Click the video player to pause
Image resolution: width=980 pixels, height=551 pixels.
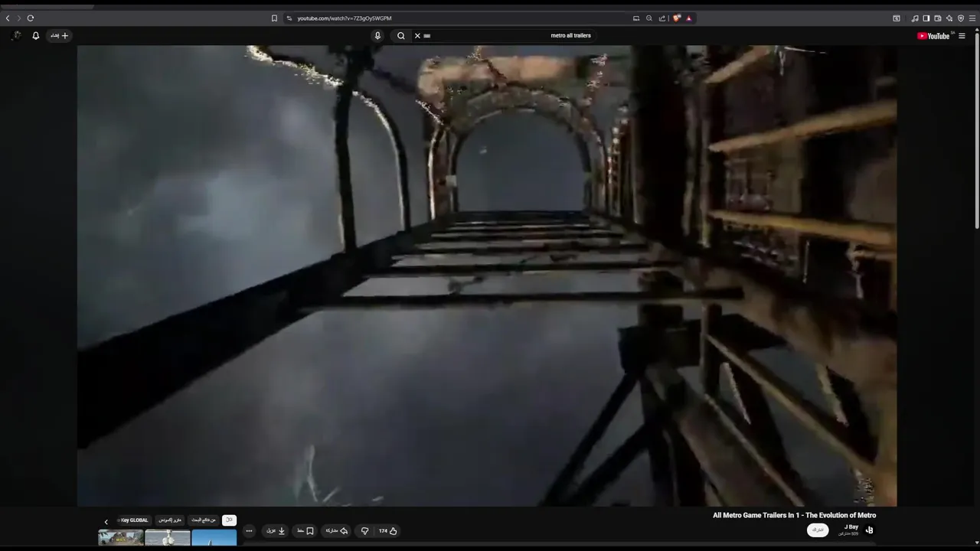pyautogui.click(x=487, y=275)
